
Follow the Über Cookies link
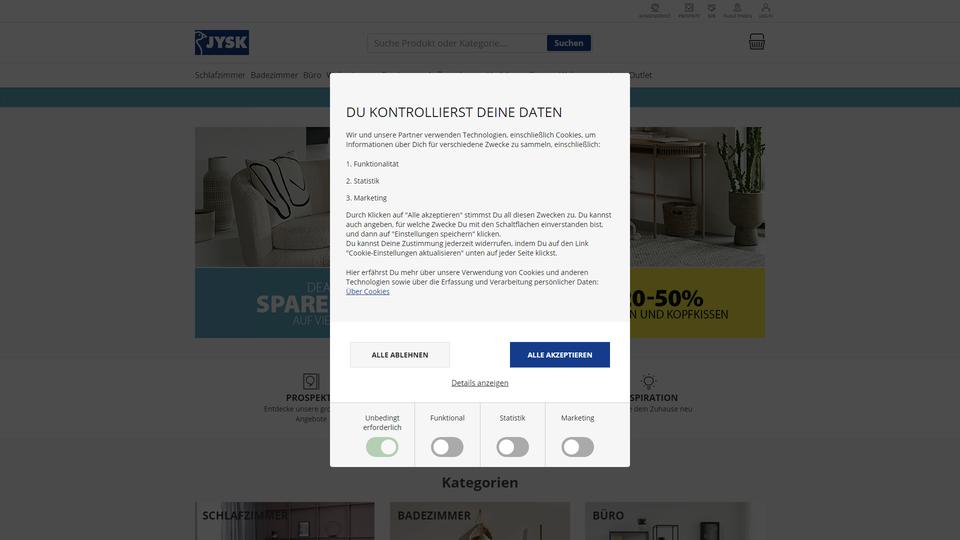(x=367, y=291)
